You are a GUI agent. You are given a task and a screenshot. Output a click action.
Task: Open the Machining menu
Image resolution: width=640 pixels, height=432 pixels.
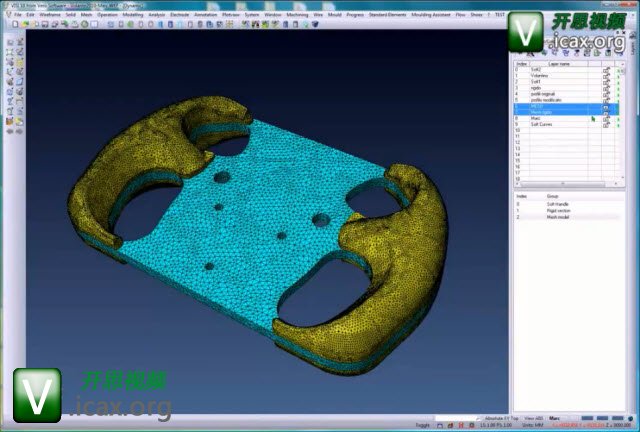[298, 15]
